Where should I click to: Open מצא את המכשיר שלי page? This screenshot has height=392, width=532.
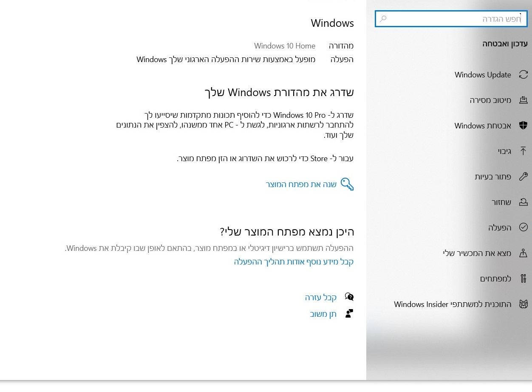tap(477, 253)
